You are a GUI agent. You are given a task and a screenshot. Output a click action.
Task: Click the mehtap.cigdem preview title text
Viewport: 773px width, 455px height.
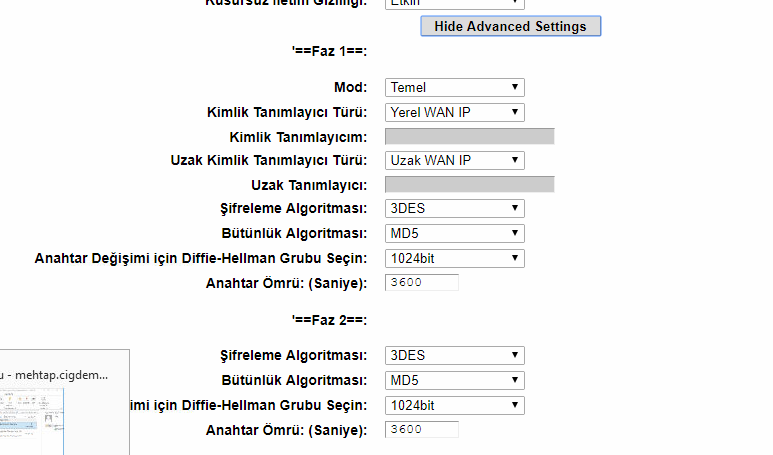click(57, 374)
